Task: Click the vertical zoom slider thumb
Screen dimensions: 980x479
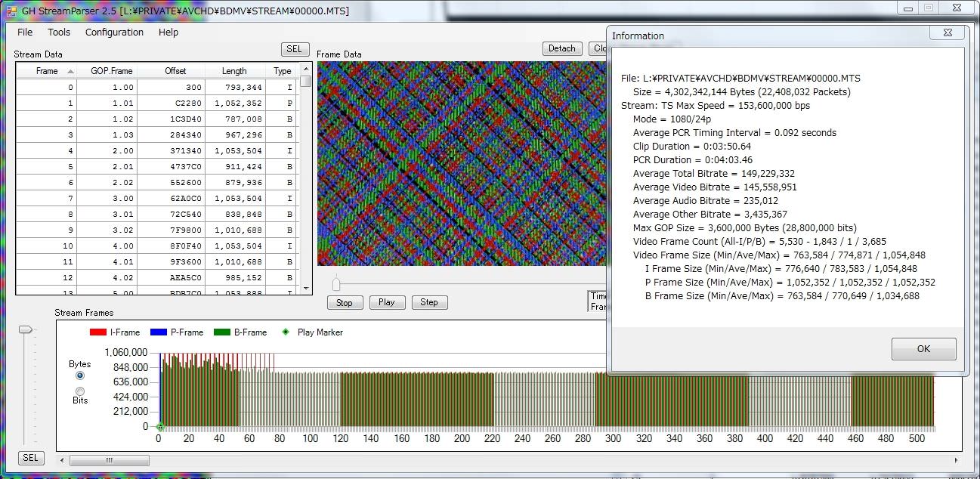Action: click(26, 329)
